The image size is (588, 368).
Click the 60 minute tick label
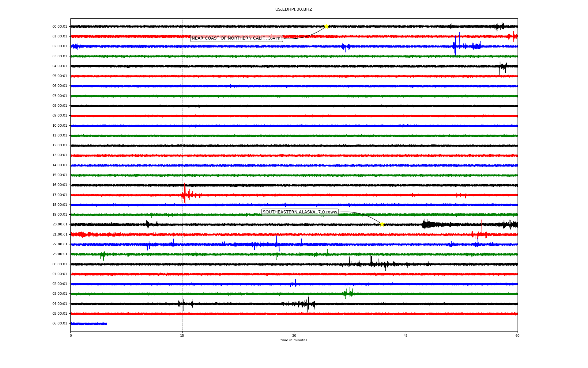(517, 335)
